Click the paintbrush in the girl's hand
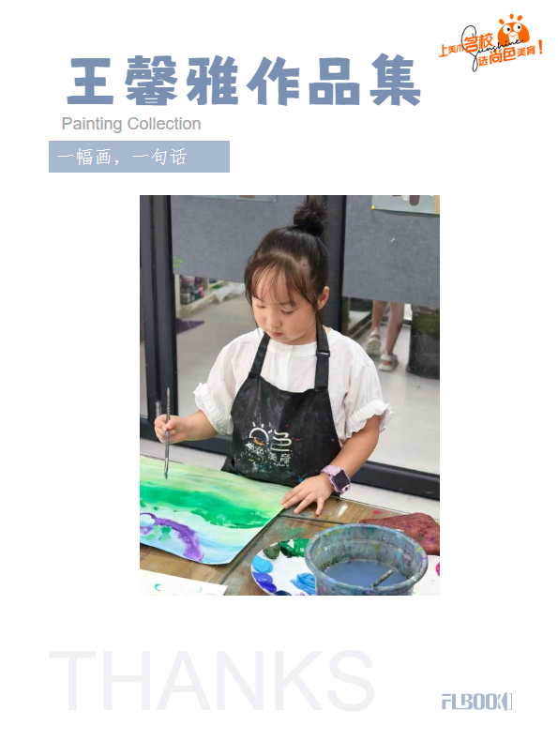Image resolution: width=558 pixels, height=756 pixels. pyautogui.click(x=167, y=433)
